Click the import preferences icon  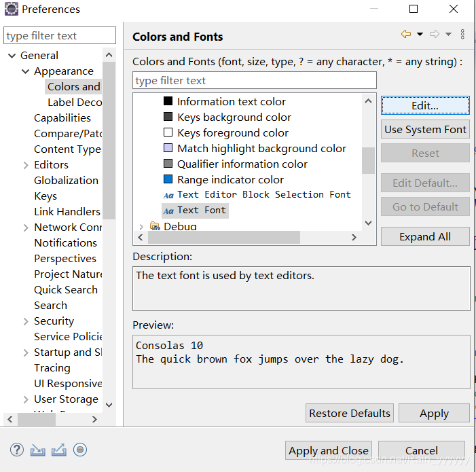37,450
